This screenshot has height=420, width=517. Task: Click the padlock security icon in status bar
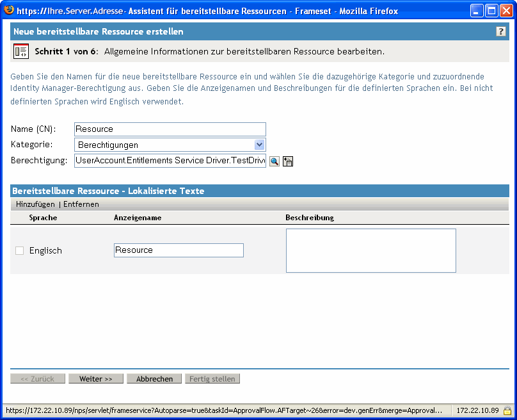click(x=507, y=411)
